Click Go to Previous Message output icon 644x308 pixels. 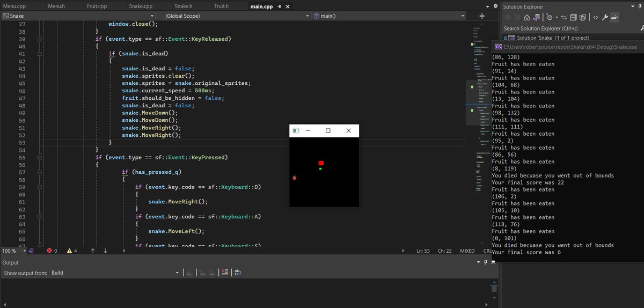click(202, 273)
